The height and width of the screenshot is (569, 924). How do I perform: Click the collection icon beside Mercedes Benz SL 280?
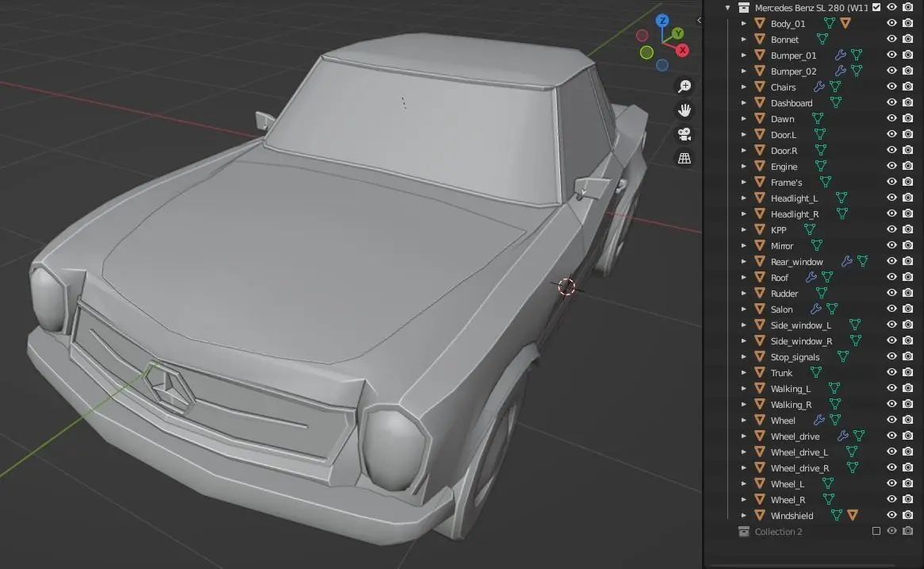coord(744,8)
